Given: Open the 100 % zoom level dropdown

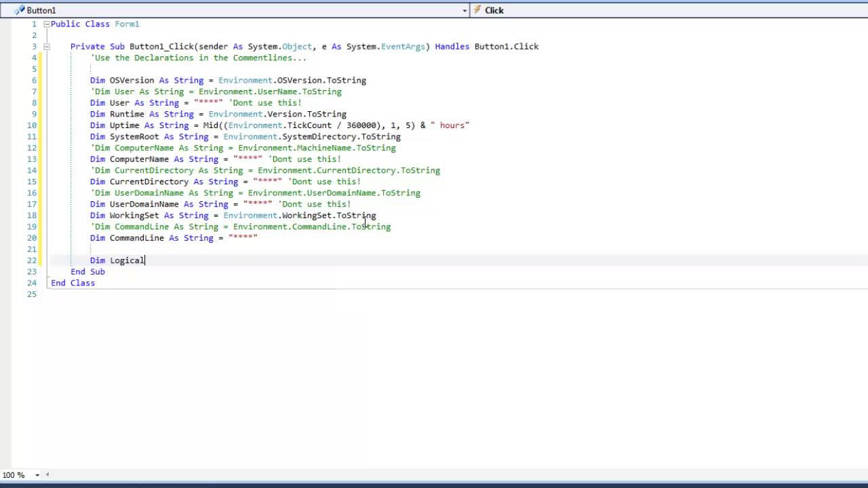Looking at the screenshot, I should coord(37,475).
